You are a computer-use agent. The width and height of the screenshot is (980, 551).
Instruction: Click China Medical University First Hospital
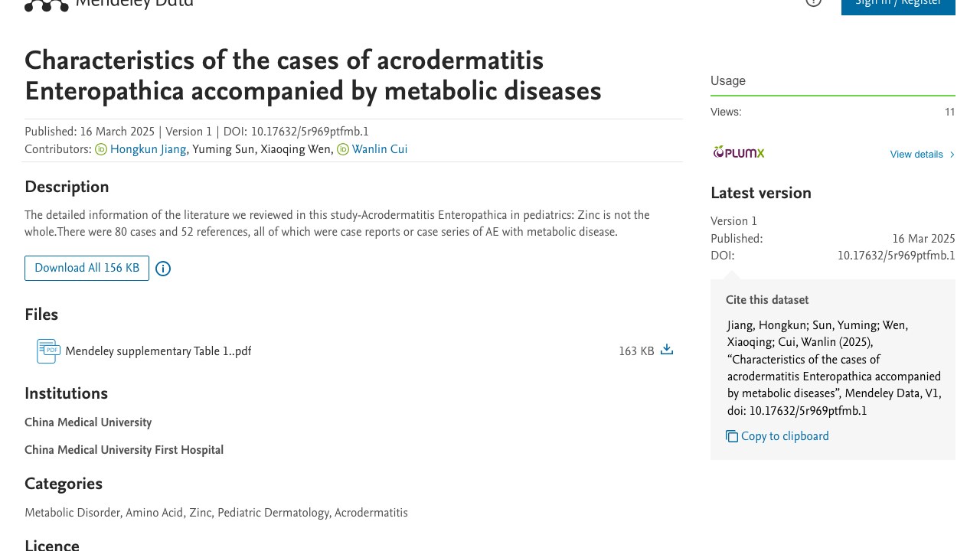pos(124,450)
